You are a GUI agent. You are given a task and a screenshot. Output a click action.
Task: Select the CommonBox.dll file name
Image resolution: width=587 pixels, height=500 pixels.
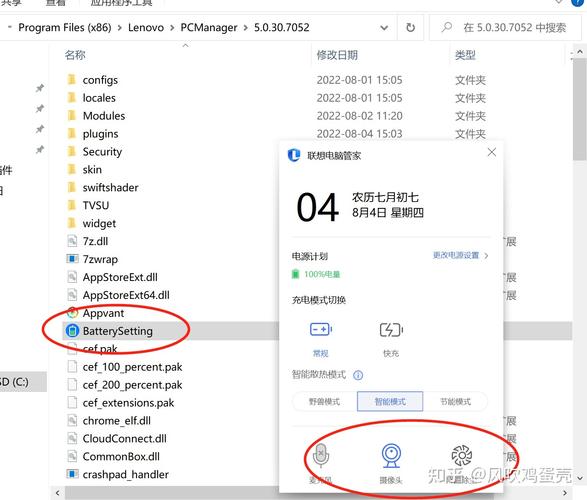[121, 457]
